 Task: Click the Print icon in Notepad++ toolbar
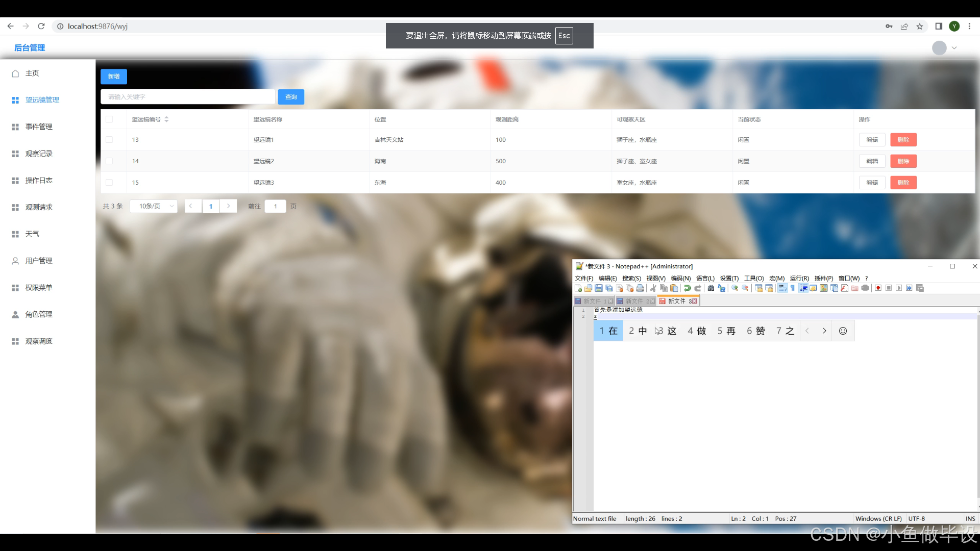(640, 288)
